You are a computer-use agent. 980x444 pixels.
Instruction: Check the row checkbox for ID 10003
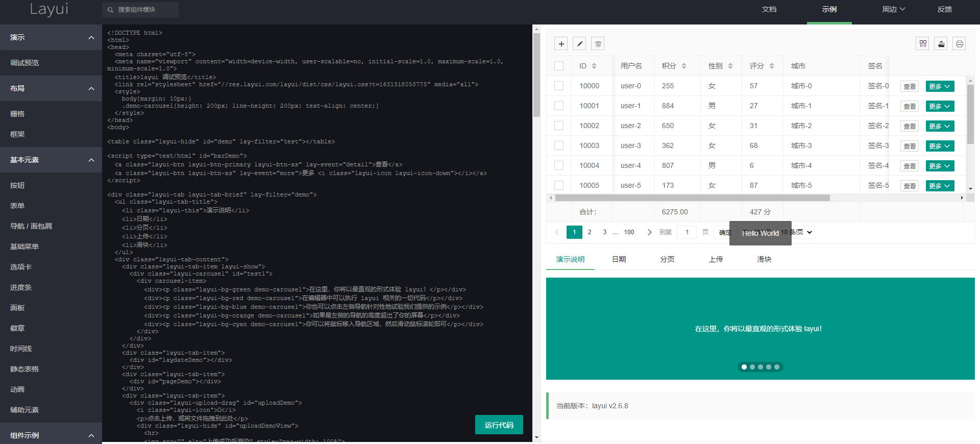tap(559, 145)
